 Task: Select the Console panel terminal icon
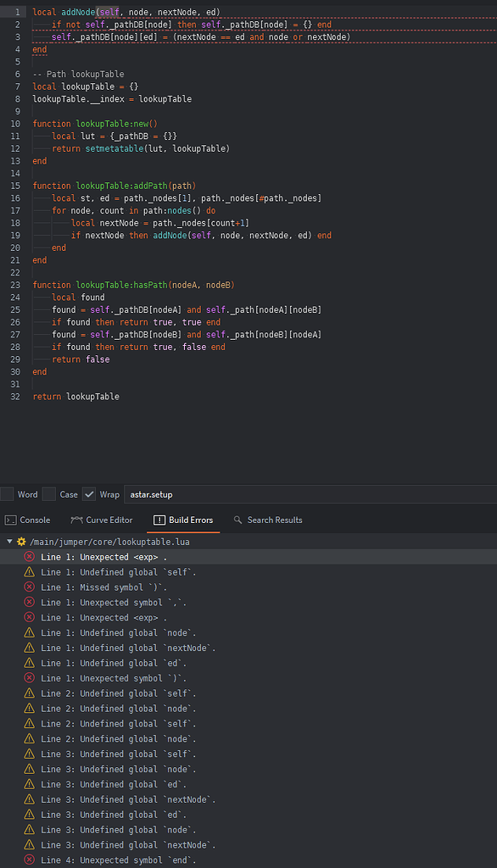tap(9, 520)
